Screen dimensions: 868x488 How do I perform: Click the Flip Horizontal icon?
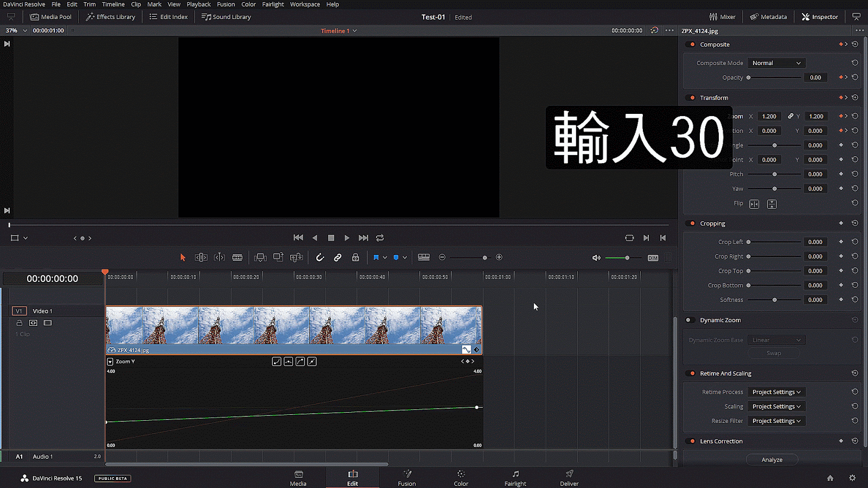[x=754, y=204]
